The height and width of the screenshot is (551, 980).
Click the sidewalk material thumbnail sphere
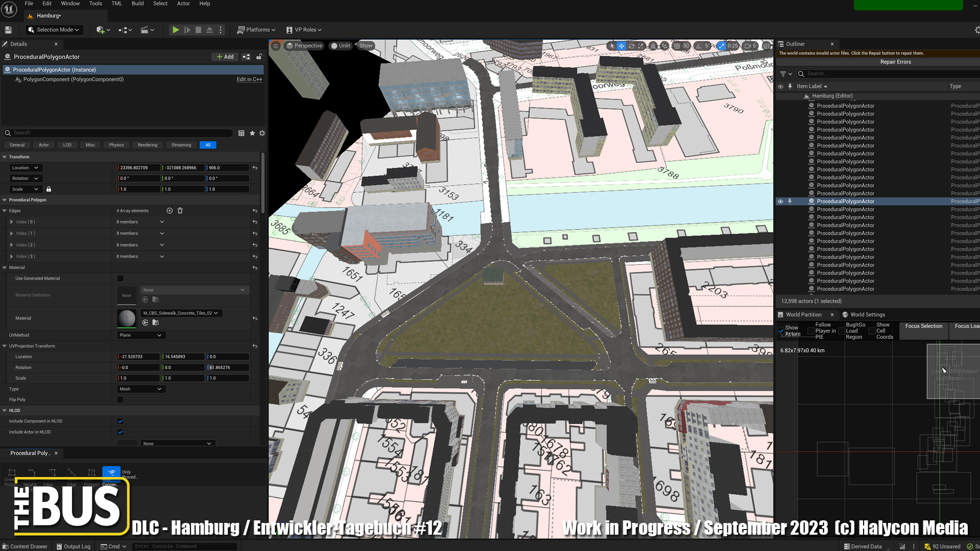127,318
